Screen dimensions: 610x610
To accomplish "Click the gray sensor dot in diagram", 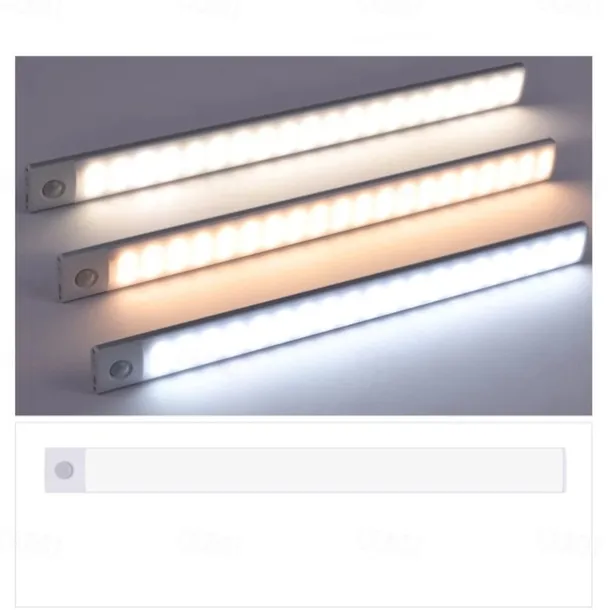I will [x=64, y=470].
